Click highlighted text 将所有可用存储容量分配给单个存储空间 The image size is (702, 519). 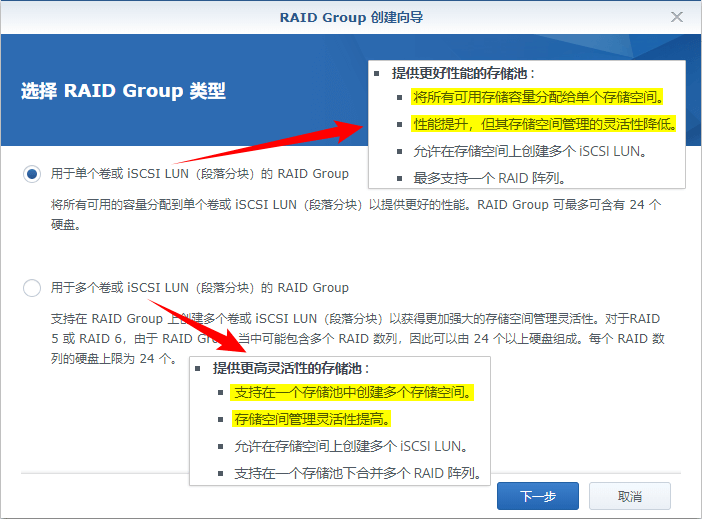click(x=537, y=97)
